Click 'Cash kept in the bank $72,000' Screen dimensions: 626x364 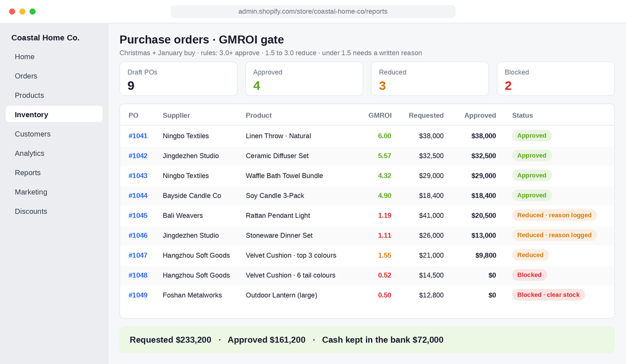pos(382,340)
